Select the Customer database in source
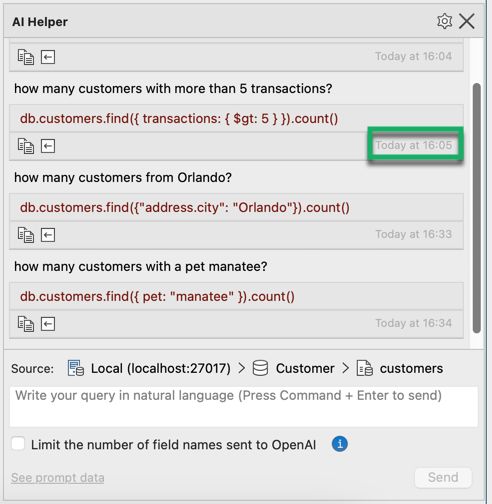Viewport: 492px width, 504px height. coord(293,369)
